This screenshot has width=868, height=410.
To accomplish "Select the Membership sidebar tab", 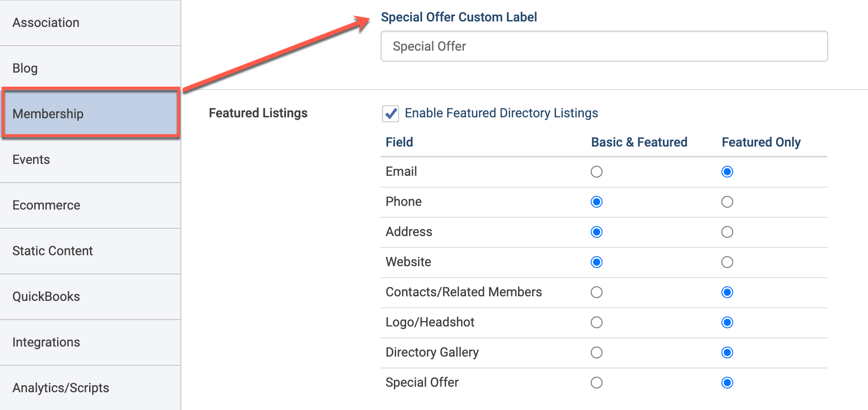I will 90,113.
